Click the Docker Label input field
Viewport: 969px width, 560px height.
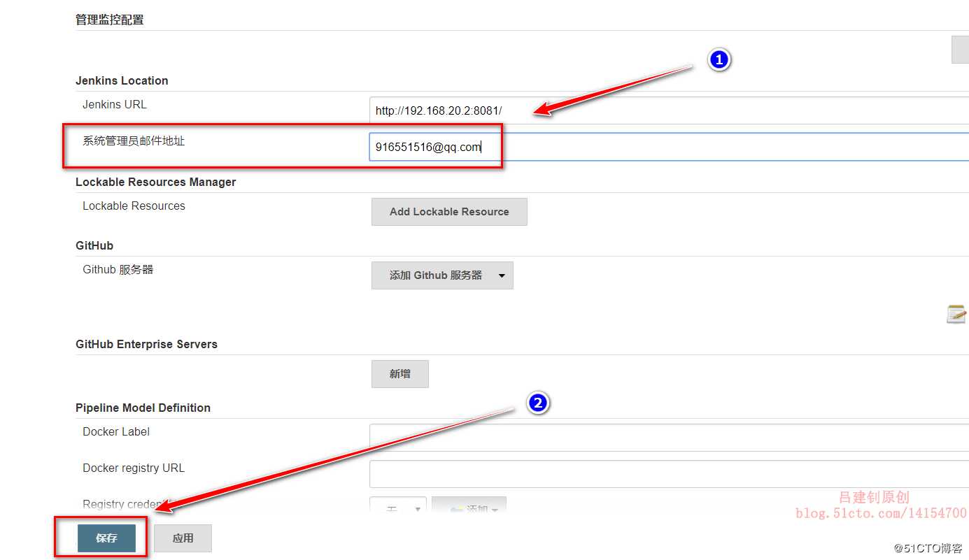click(x=669, y=438)
